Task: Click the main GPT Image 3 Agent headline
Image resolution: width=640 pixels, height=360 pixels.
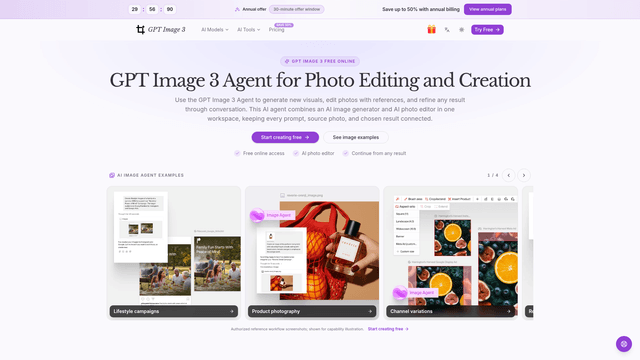Action: [x=320, y=80]
